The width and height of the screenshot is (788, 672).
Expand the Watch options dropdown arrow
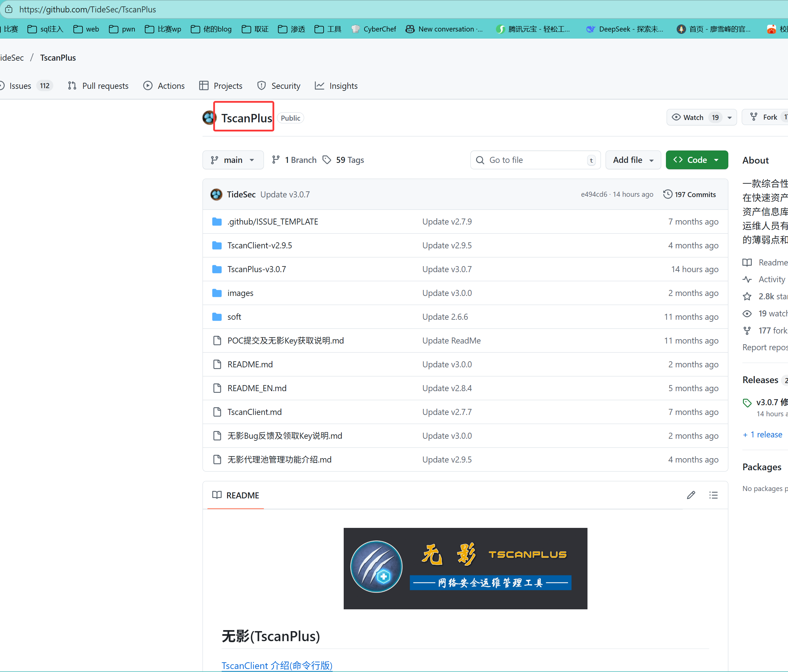(x=729, y=117)
